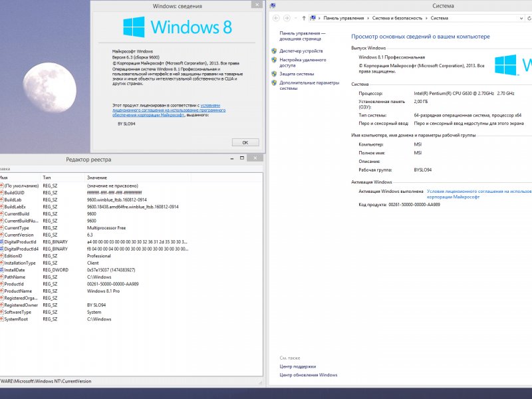The width and height of the screenshot is (532, 399).
Task: Click the Up arrow in the System window
Action: (x=304, y=18)
